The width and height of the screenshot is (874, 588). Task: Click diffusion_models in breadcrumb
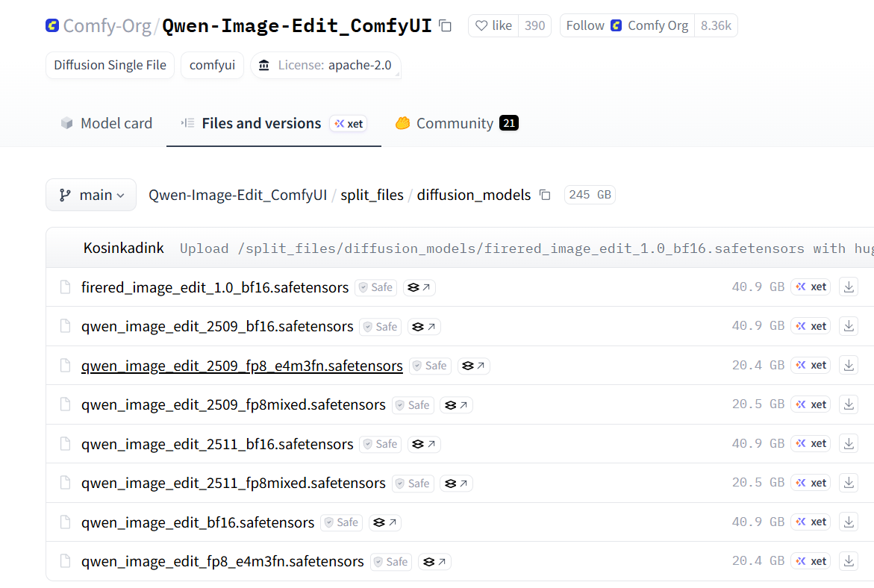(x=474, y=195)
